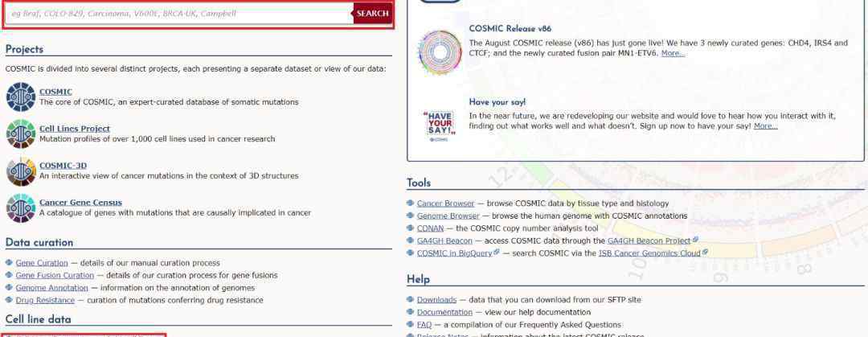Select the COSMIC Release v86 headline
Screen dimensions: 868x337
point(510,29)
